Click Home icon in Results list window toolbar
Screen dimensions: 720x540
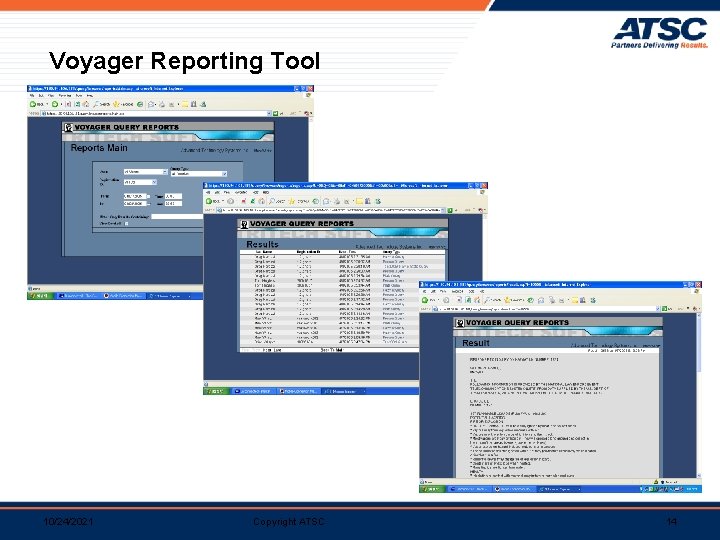(261, 201)
